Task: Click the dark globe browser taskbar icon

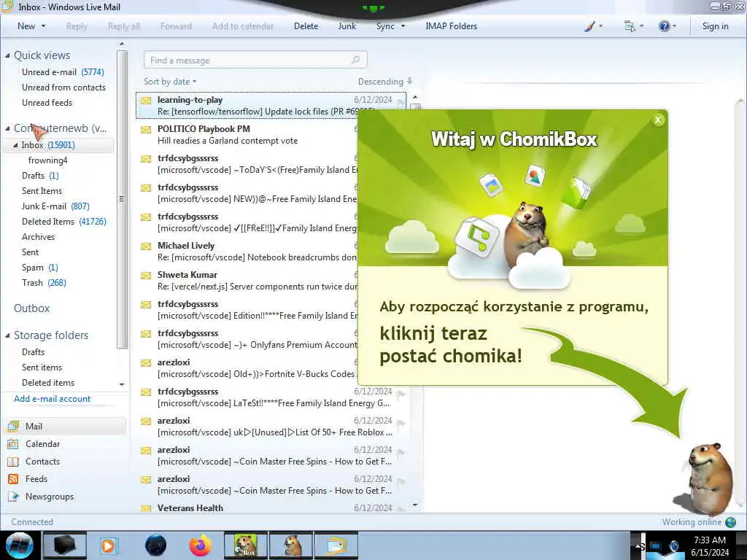Action: tap(156, 545)
